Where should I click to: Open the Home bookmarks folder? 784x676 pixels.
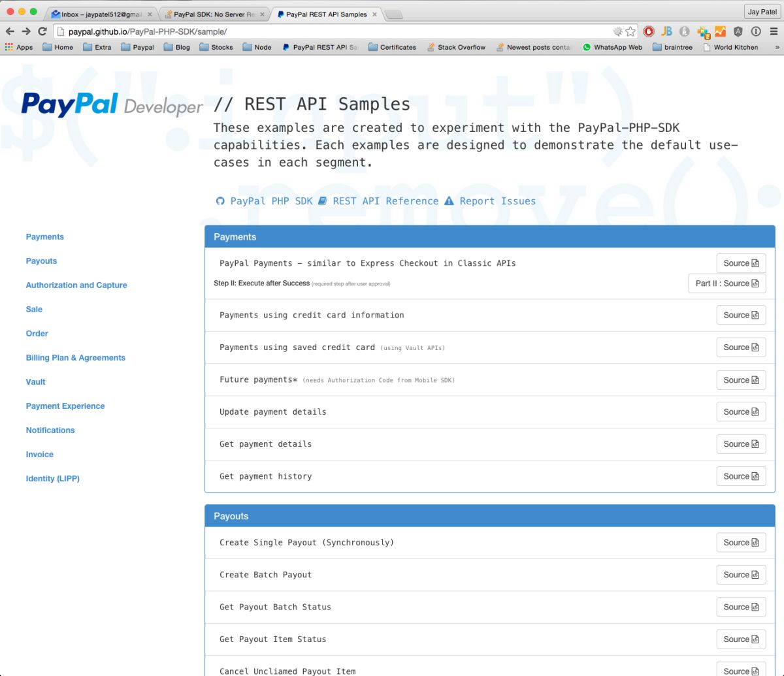tap(57, 47)
